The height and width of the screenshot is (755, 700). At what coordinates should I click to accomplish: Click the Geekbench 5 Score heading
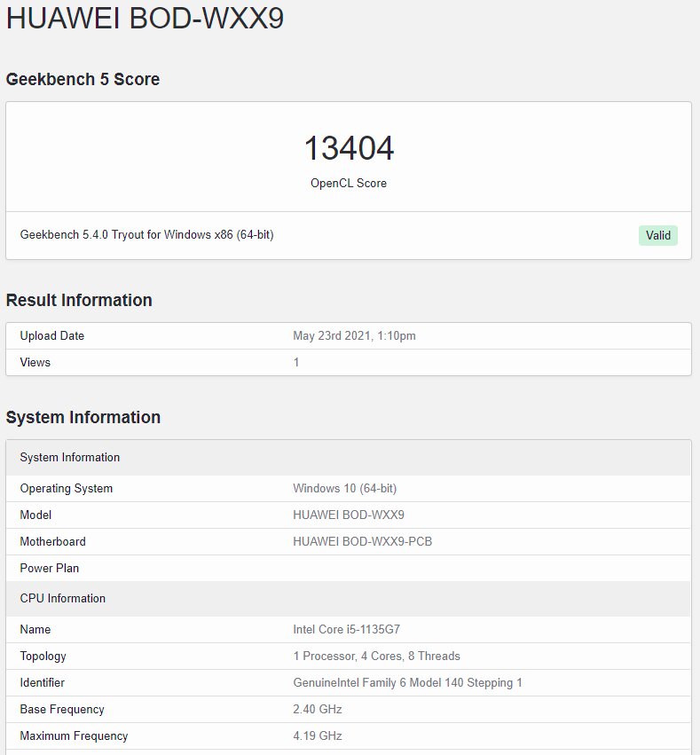[83, 79]
